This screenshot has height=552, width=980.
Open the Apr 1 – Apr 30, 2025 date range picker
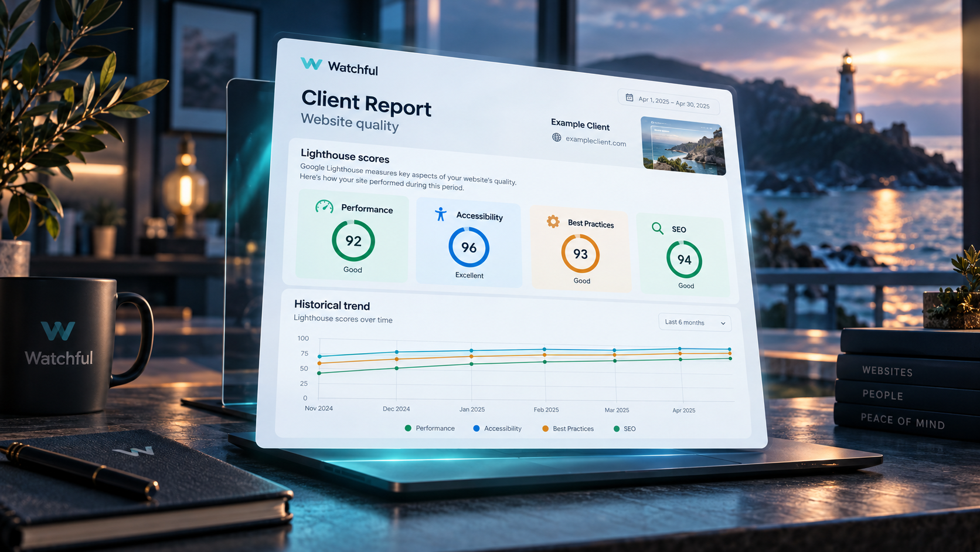pyautogui.click(x=668, y=101)
